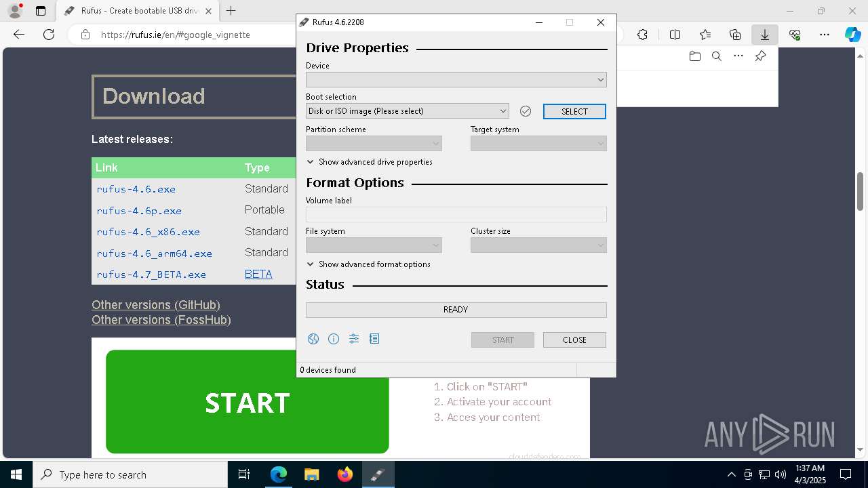Open Edge extensions puzzle icon

coord(642,35)
